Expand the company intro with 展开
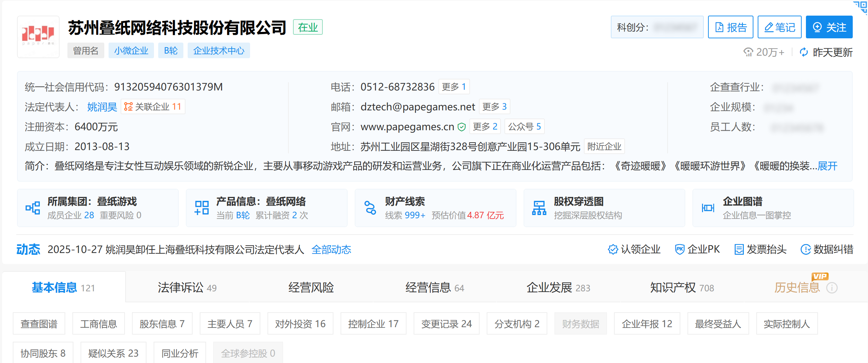Screen dimensions: 868x363 tap(827, 166)
